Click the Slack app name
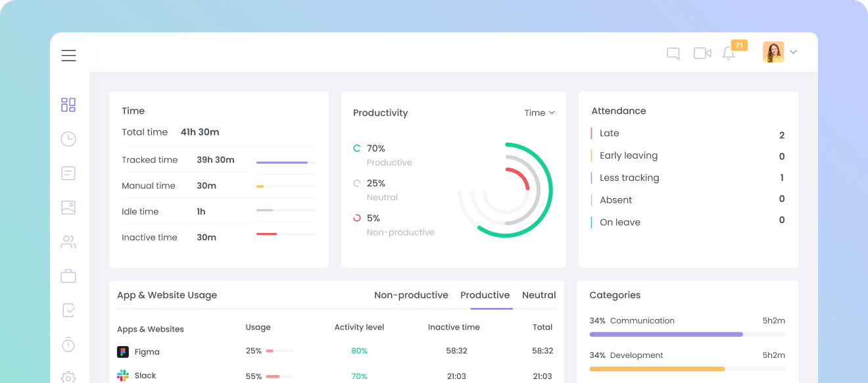Image resolution: width=868 pixels, height=383 pixels. [x=145, y=376]
